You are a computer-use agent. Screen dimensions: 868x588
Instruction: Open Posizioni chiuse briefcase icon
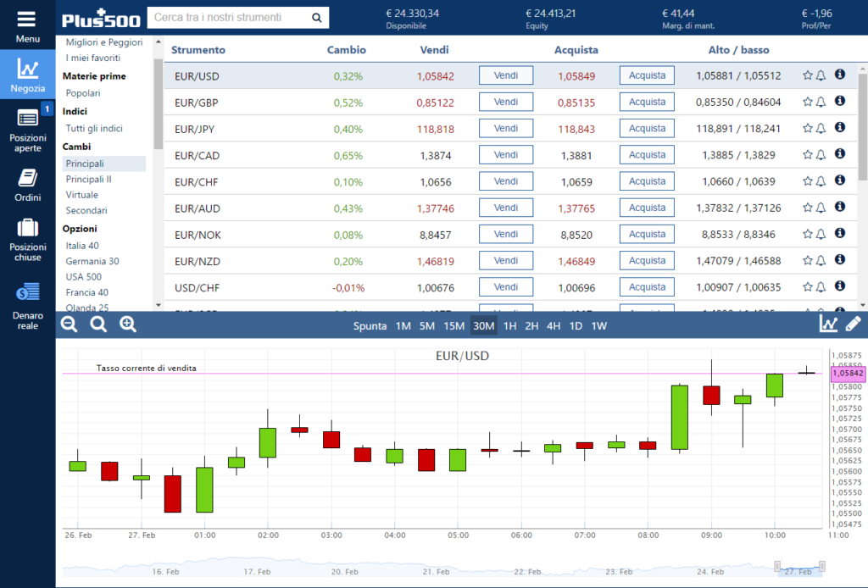tap(28, 227)
